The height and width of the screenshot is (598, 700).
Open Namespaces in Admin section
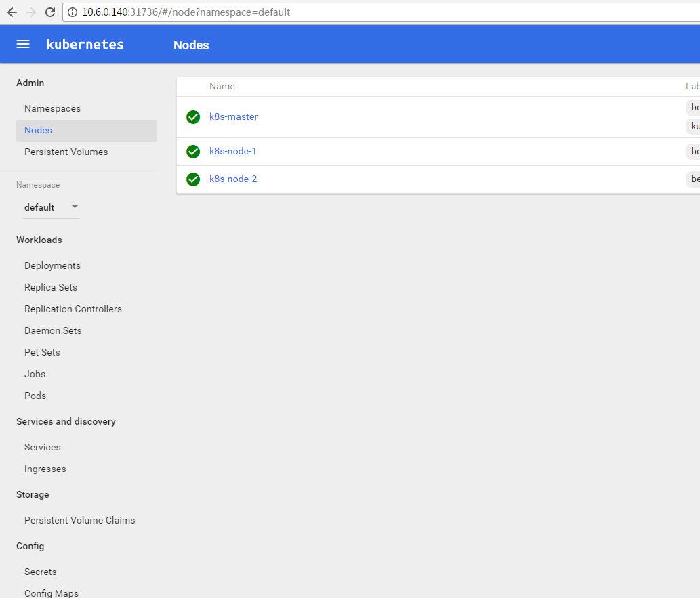(53, 108)
